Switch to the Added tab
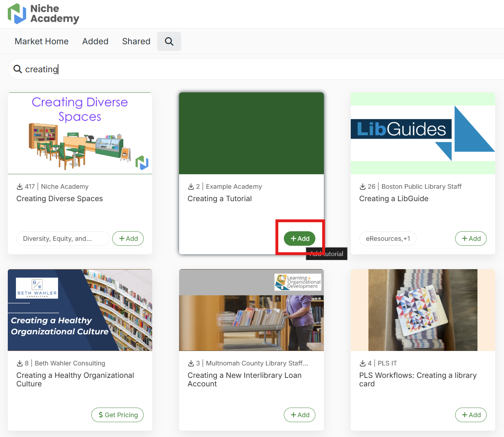The width and height of the screenshot is (504, 437). (95, 41)
